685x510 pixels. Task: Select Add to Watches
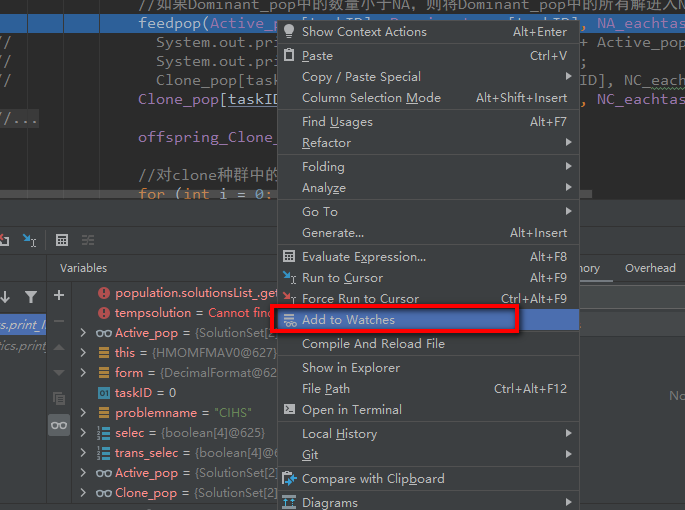[x=429, y=319]
